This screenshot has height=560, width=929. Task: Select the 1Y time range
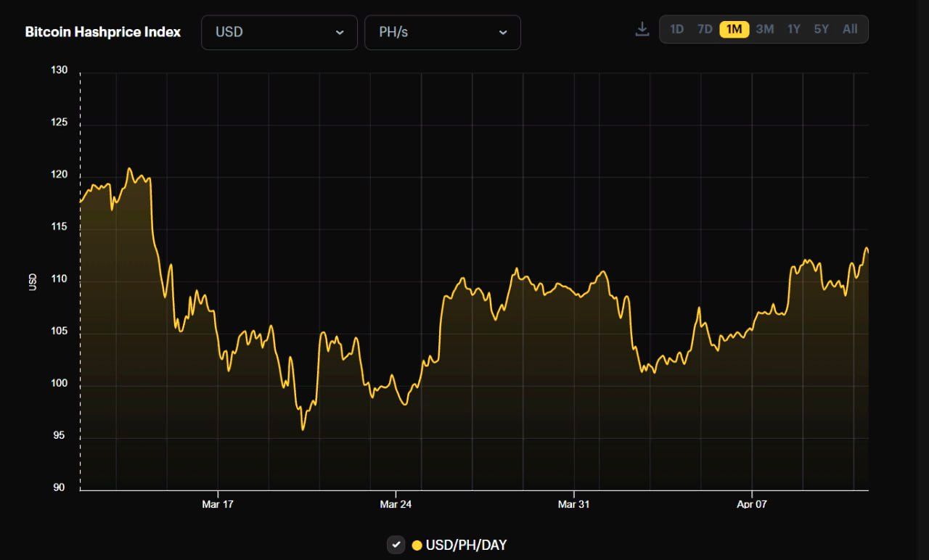[794, 30]
